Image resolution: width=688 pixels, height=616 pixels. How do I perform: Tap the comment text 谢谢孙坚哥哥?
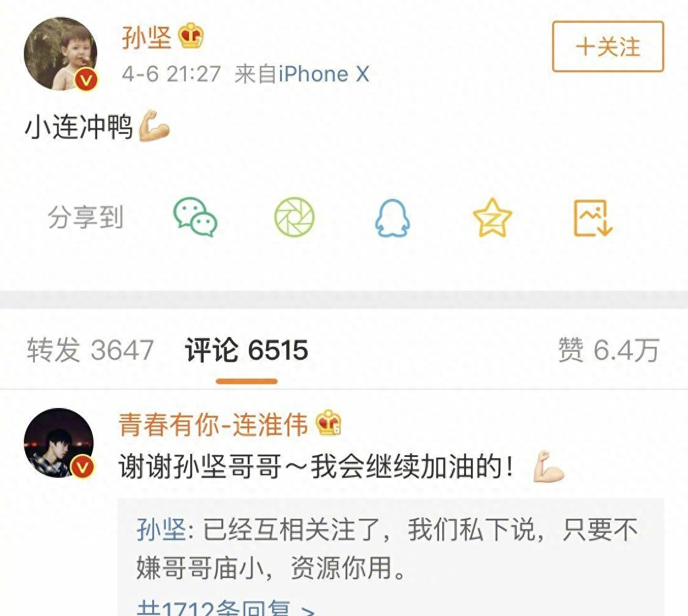point(200,466)
